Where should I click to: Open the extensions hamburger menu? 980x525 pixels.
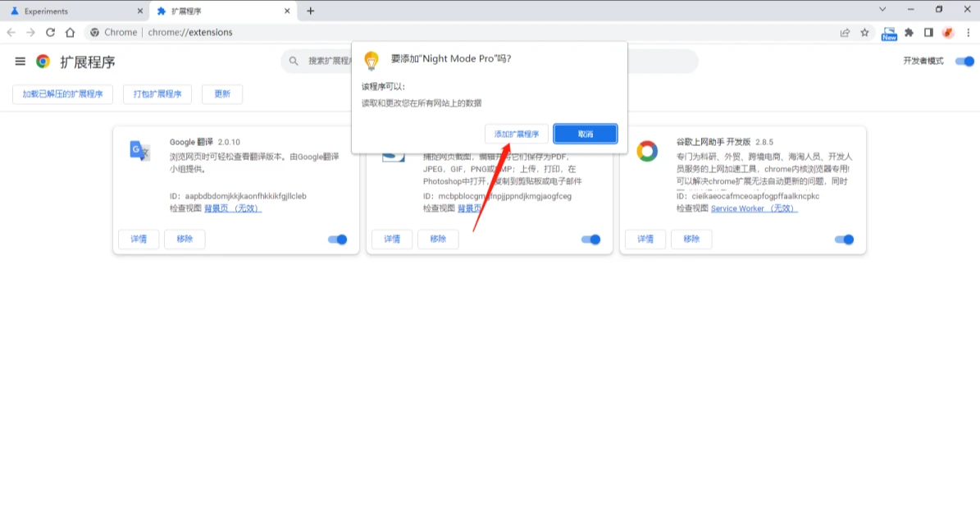[x=20, y=62]
